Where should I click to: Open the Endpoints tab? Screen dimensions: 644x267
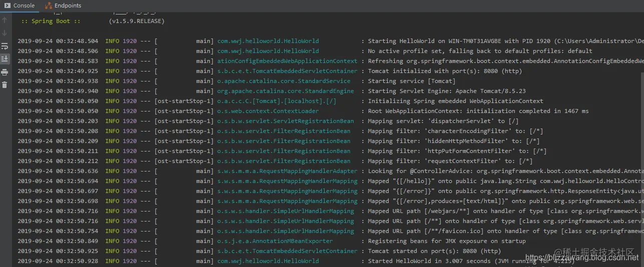click(63, 5)
